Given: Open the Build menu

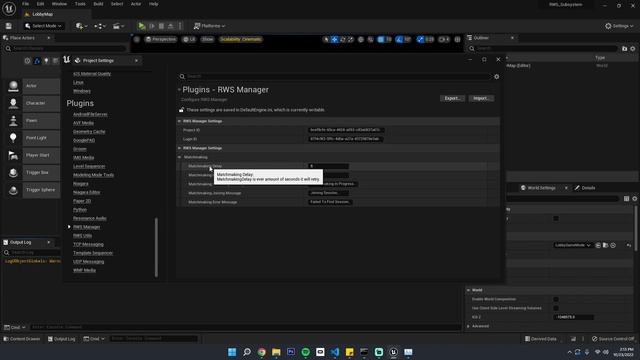Looking at the screenshot, I should [98, 4].
